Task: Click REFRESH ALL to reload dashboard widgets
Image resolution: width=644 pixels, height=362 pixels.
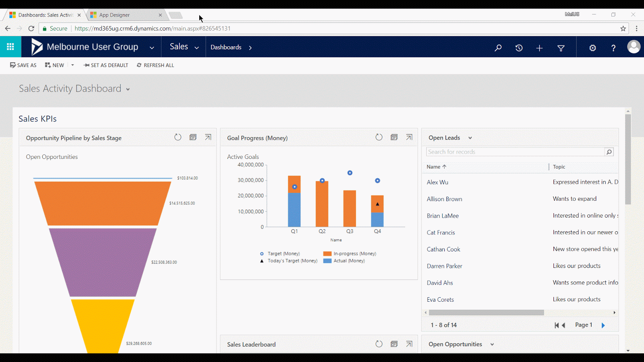Action: [155, 65]
